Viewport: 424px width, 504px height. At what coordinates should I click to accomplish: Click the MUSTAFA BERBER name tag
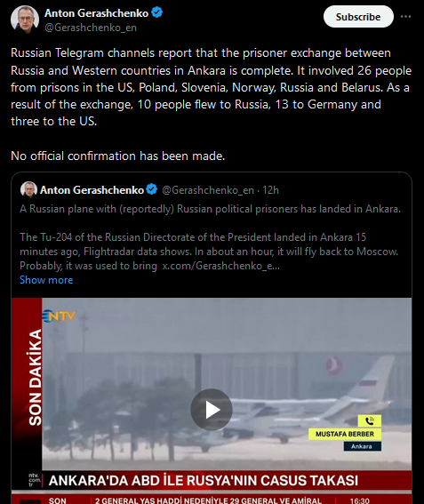coord(345,435)
